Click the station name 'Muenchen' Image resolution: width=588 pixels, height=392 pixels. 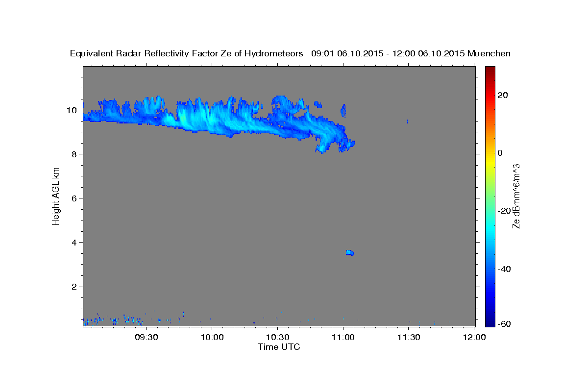pyautogui.click(x=489, y=53)
